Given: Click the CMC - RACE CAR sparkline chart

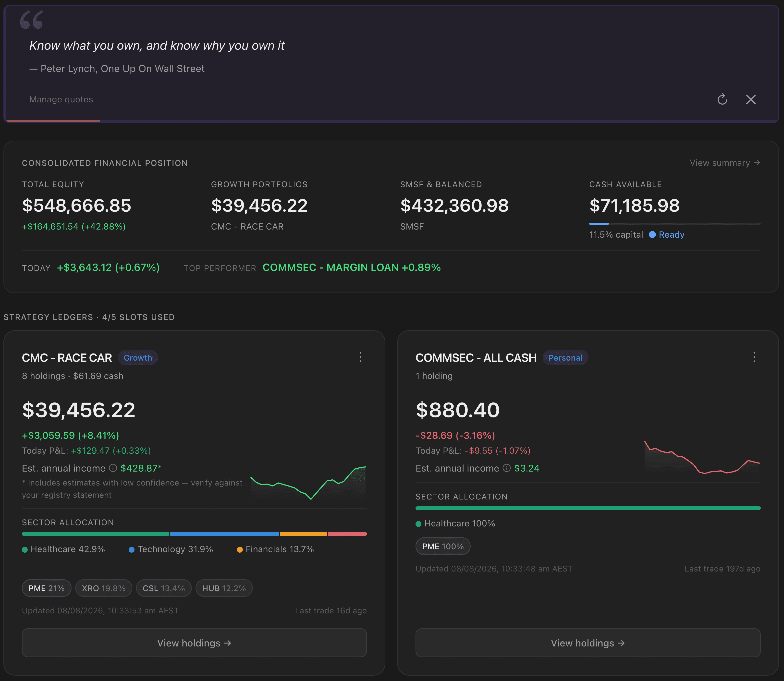Looking at the screenshot, I should coord(308,483).
